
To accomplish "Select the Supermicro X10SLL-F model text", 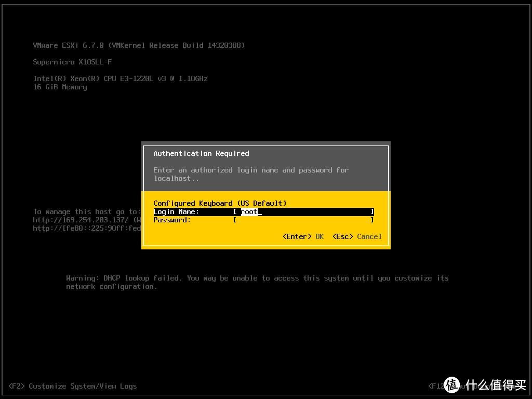I will 72,62.
